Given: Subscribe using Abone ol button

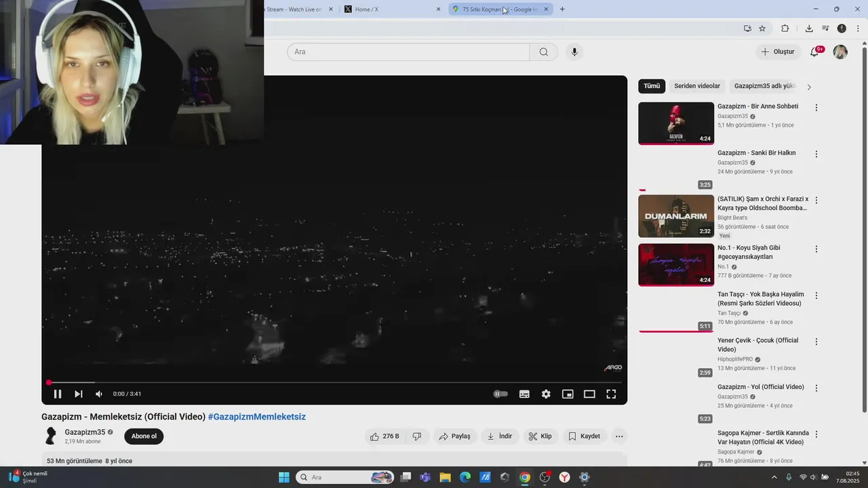Looking at the screenshot, I should pyautogui.click(x=144, y=436).
